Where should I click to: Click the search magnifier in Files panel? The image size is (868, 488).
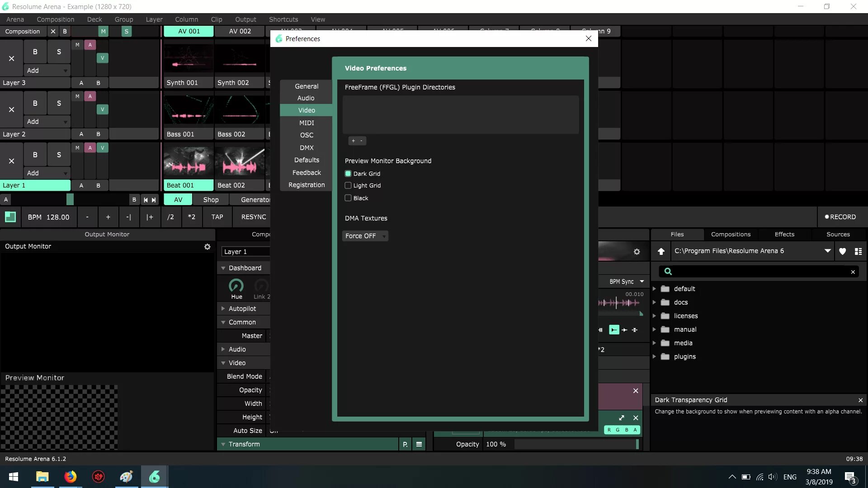[668, 271]
